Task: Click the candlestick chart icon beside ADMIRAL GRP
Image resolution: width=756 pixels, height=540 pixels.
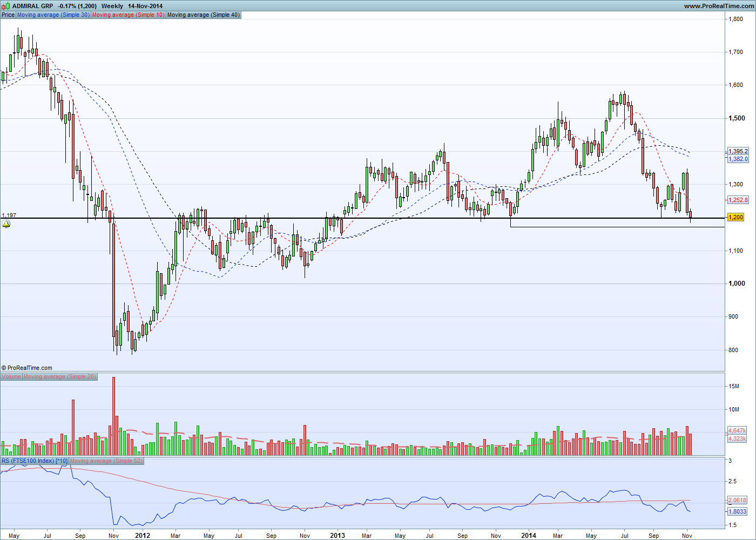Action: [6, 6]
